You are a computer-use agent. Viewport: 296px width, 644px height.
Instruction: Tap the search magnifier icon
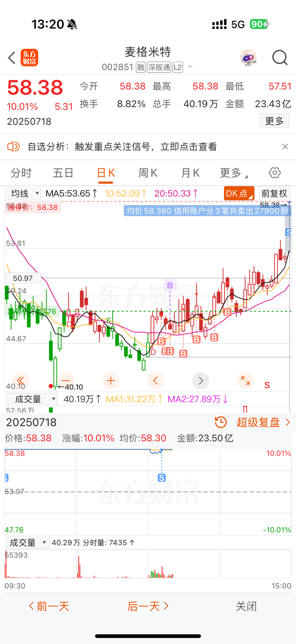point(280,58)
